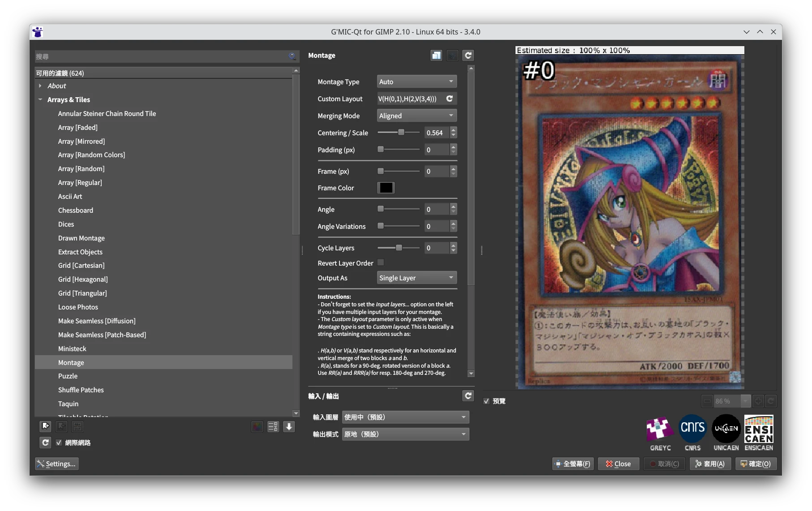Uncheck the 預覽 preview checkbox
812x511 pixels.
click(486, 401)
